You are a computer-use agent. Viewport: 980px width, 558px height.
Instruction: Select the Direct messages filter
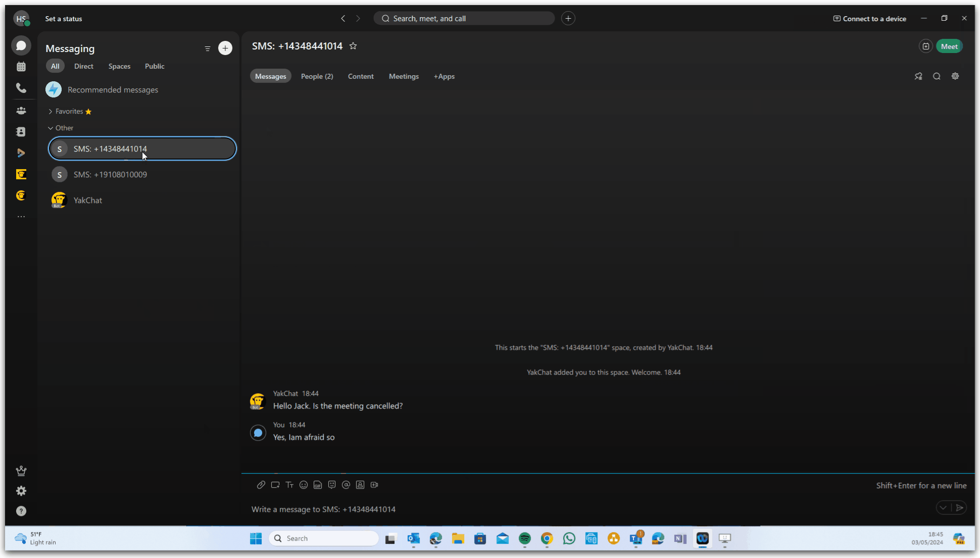coord(83,66)
